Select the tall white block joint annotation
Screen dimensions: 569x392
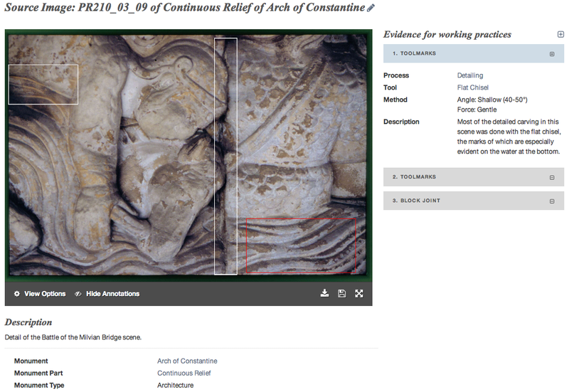click(x=225, y=156)
